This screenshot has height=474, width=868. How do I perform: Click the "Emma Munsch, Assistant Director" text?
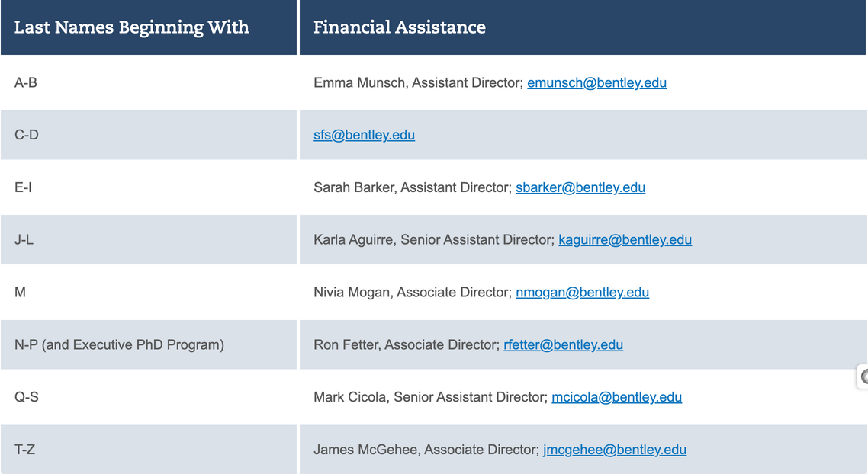point(417,82)
